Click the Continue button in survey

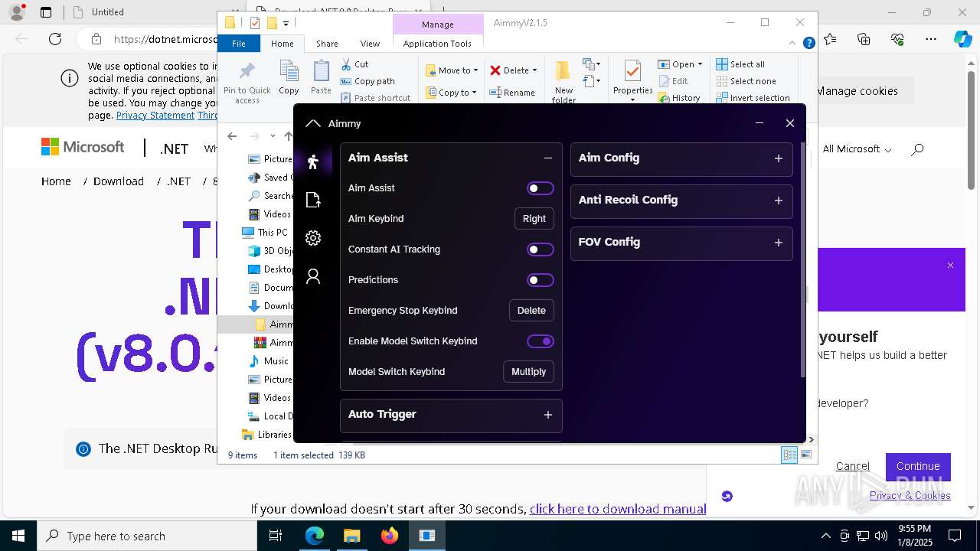click(x=918, y=467)
